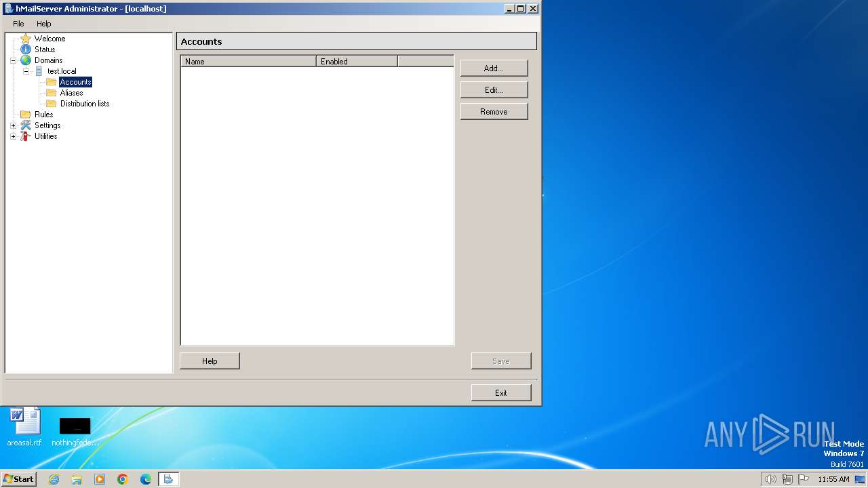Sort accounts by Name column header

(248, 61)
